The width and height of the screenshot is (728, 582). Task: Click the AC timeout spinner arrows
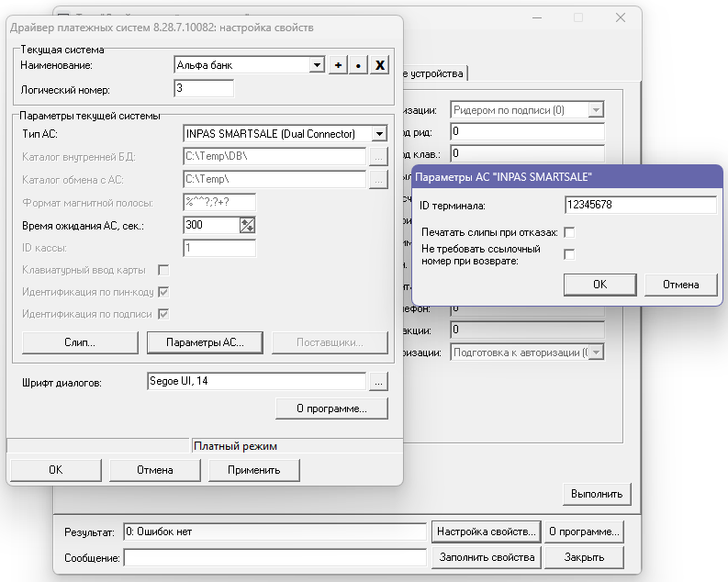247,225
